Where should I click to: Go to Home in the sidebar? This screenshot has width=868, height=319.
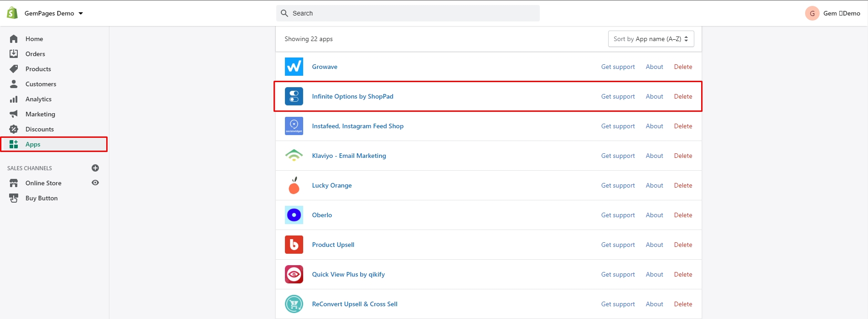(x=34, y=39)
